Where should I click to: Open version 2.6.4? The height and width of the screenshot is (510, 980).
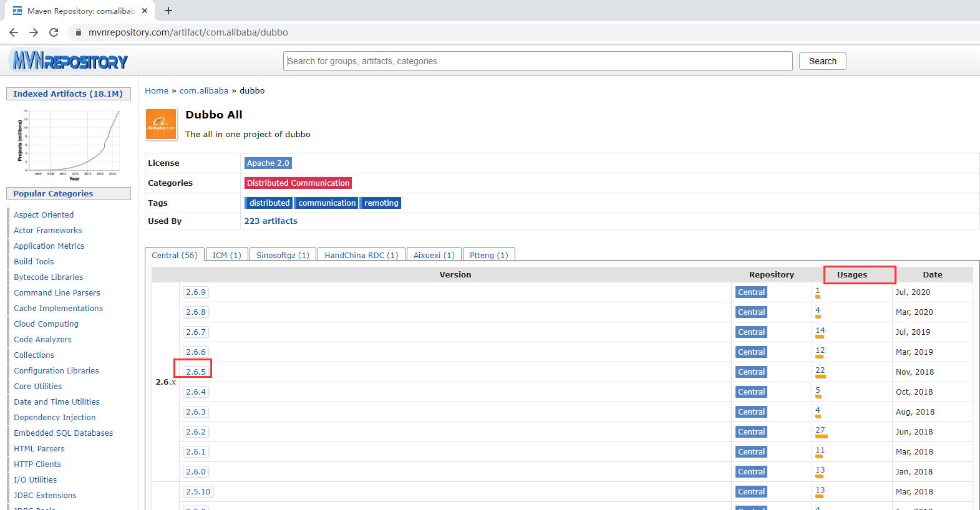click(196, 392)
